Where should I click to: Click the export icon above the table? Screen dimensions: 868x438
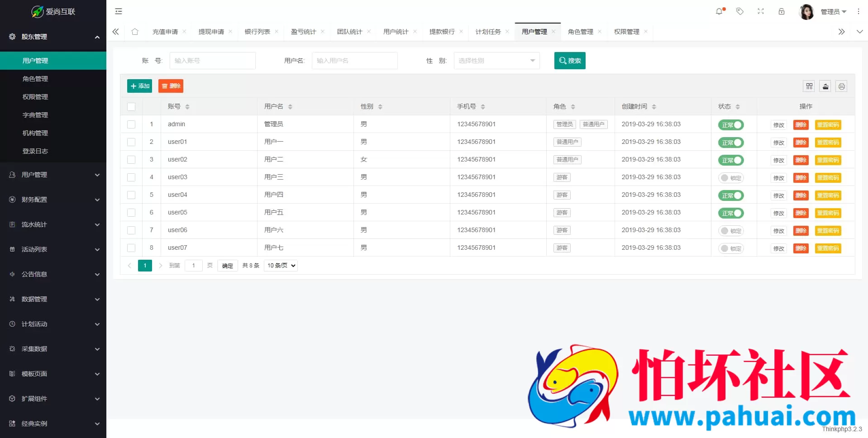click(825, 86)
